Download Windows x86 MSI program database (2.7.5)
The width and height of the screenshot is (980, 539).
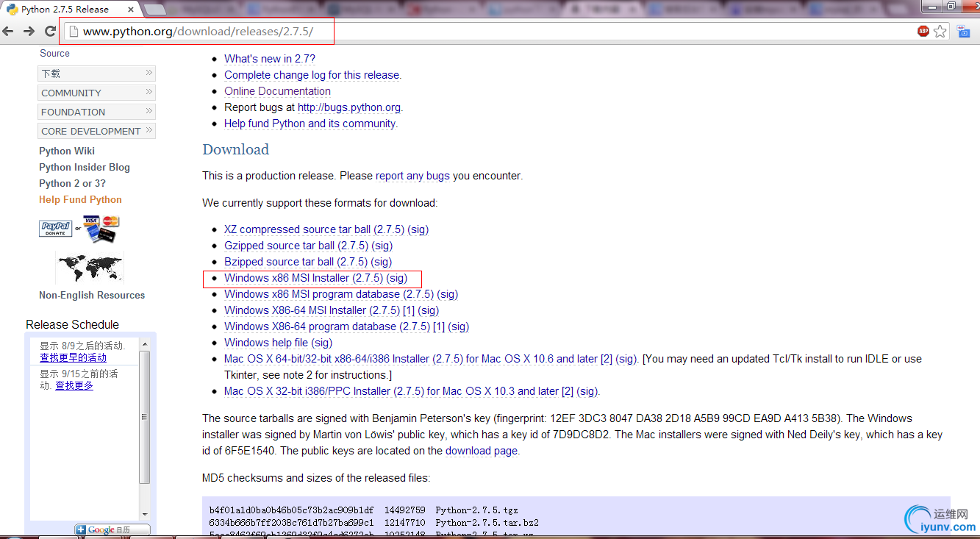click(329, 294)
